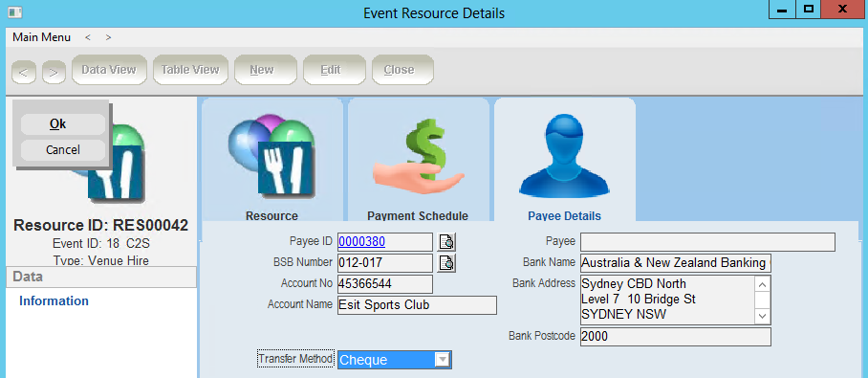Click the Account Name field
The image size is (868, 378).
pyautogui.click(x=417, y=305)
